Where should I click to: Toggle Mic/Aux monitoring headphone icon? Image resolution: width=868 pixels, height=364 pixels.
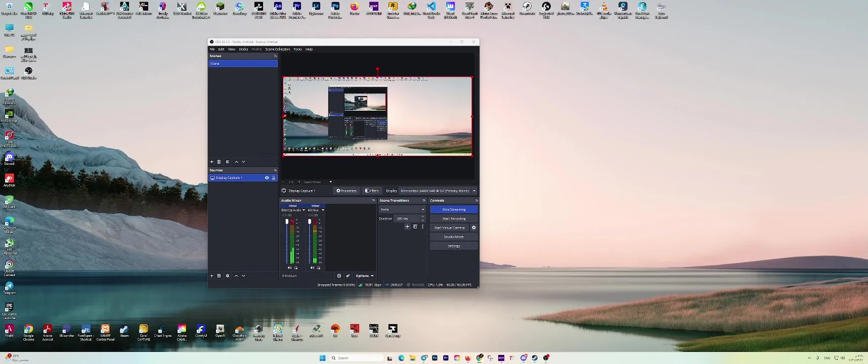[x=318, y=268]
